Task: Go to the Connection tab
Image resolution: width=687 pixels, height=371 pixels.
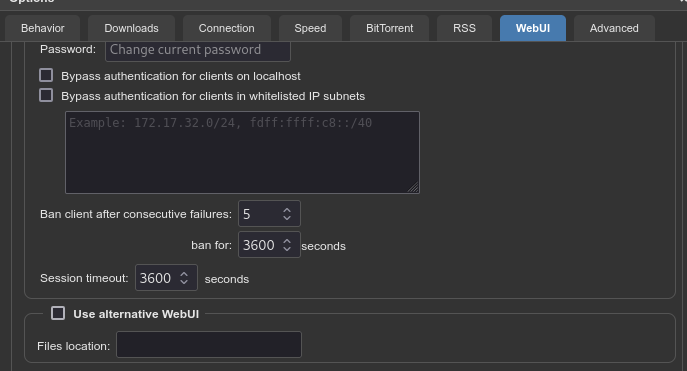Action: pos(227,28)
